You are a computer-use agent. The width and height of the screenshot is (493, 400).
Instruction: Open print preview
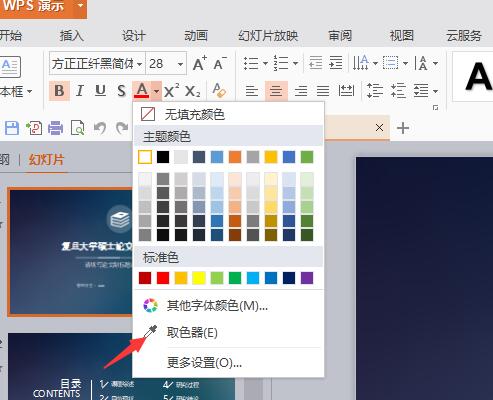tap(78, 128)
